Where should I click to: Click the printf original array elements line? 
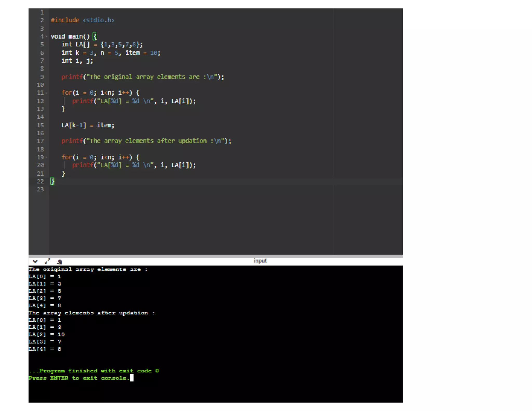142,77
